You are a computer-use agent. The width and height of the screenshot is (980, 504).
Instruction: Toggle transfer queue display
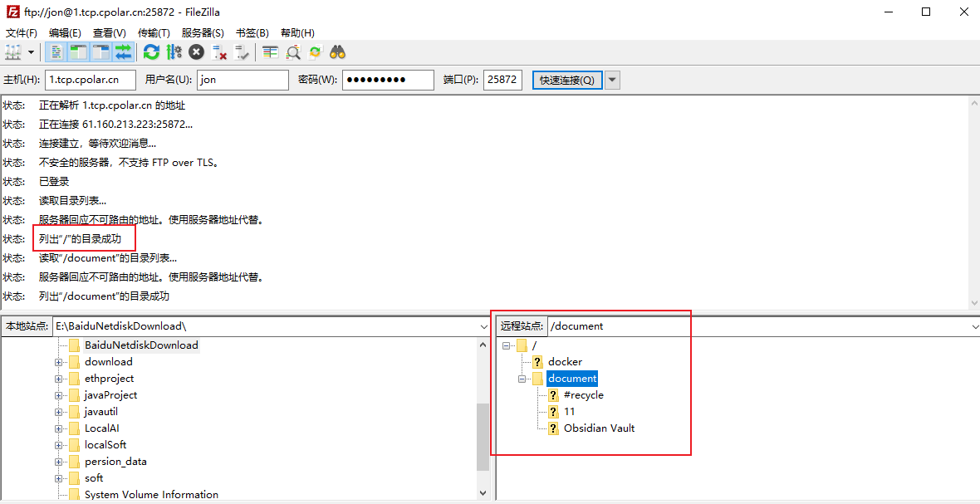(x=124, y=52)
